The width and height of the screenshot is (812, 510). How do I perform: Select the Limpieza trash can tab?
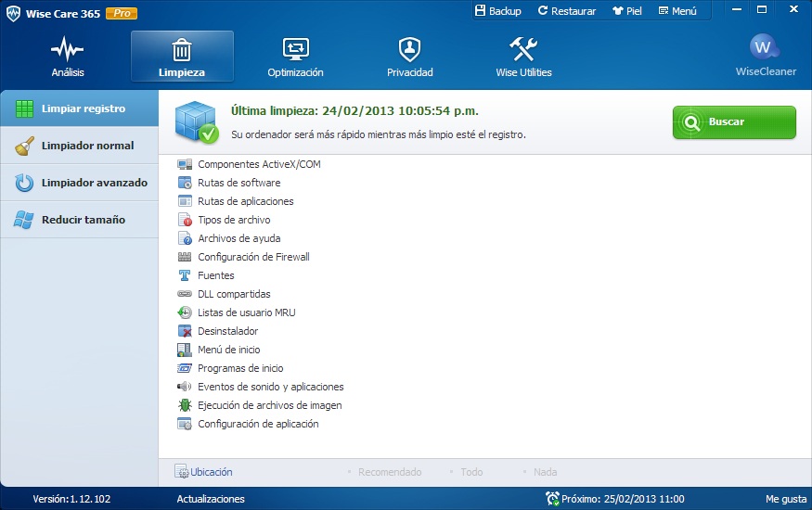182,57
